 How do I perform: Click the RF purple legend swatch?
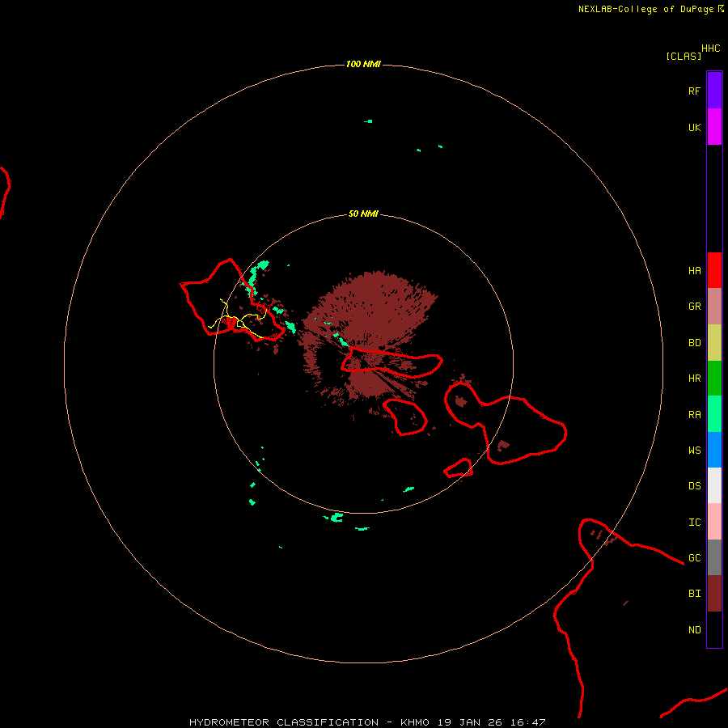[x=714, y=91]
